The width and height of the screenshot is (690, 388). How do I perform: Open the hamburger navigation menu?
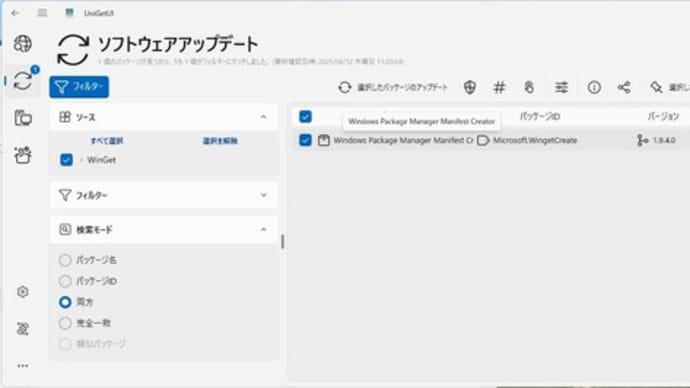point(42,13)
